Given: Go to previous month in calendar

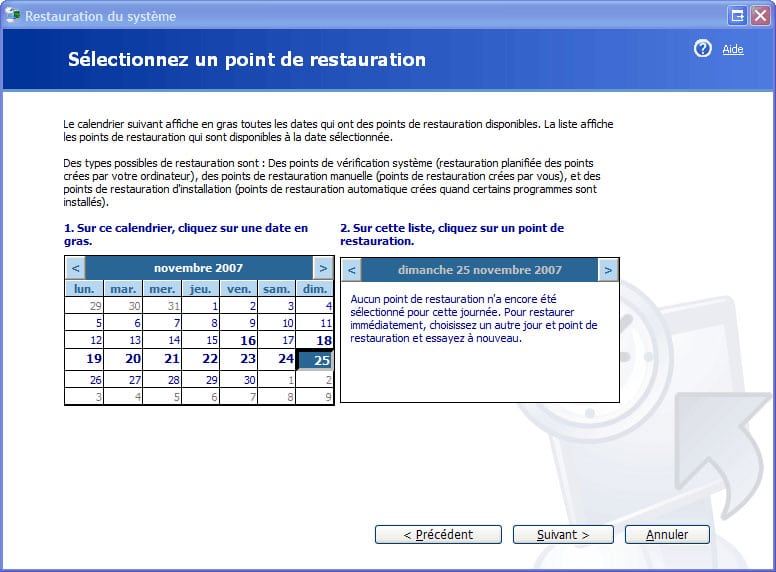Looking at the screenshot, I should pyautogui.click(x=75, y=268).
